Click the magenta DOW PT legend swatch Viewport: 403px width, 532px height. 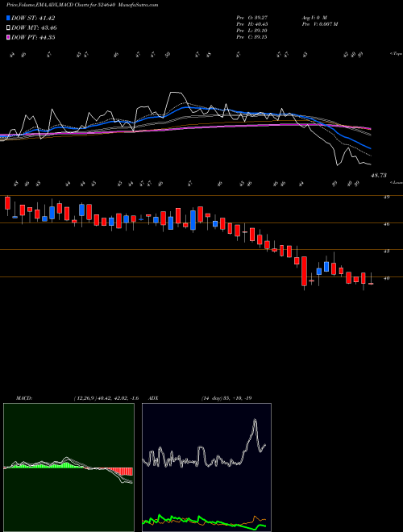[9, 37]
